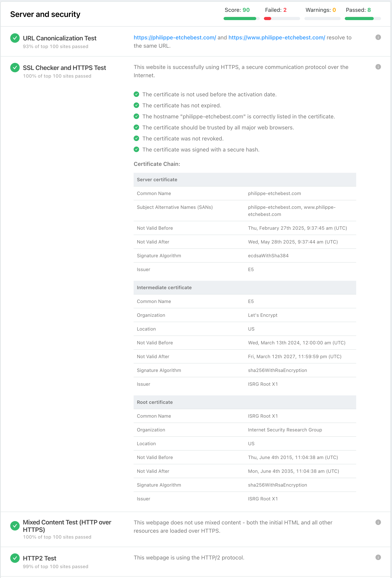Click the 'Certificate Chain:' label
The height and width of the screenshot is (578, 392).
click(157, 164)
